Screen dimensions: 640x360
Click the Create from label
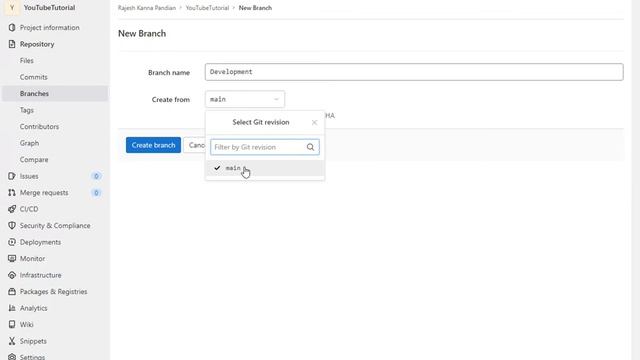pyautogui.click(x=171, y=100)
